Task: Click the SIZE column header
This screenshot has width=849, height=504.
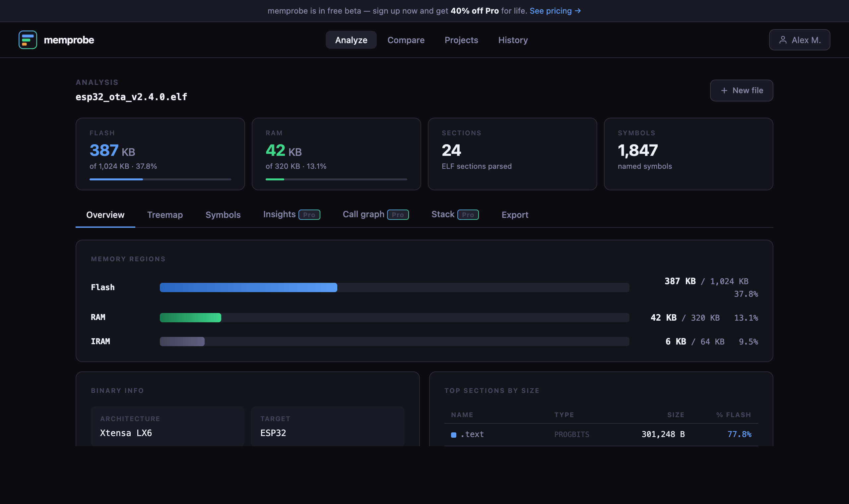Action: click(676, 415)
